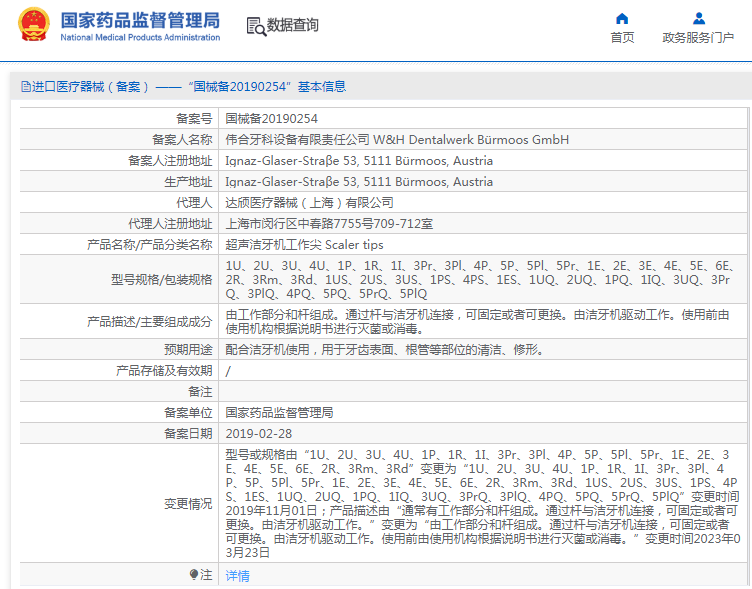
Task: Click the 预期用途 label
Action: click(188, 350)
